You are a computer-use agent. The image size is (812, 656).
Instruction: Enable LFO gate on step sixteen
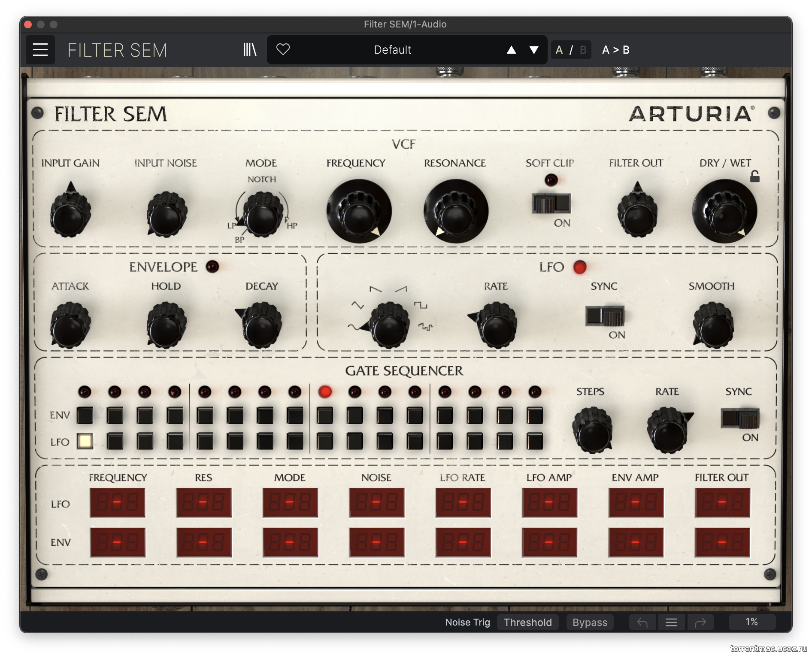(x=535, y=441)
